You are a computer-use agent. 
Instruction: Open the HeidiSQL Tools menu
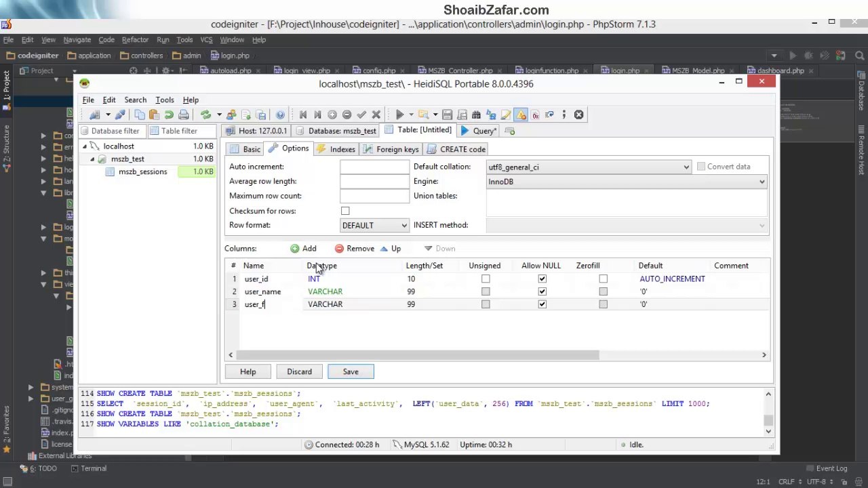[165, 100]
